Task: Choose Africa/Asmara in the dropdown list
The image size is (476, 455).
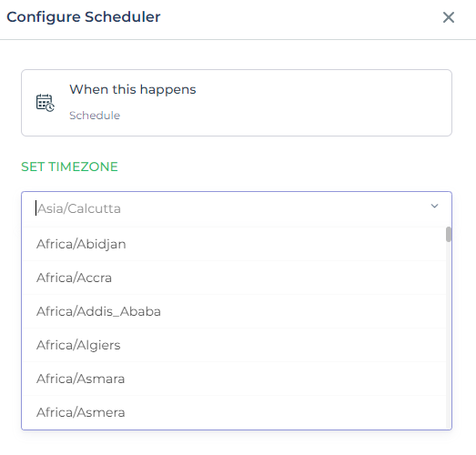Action: tap(235, 379)
